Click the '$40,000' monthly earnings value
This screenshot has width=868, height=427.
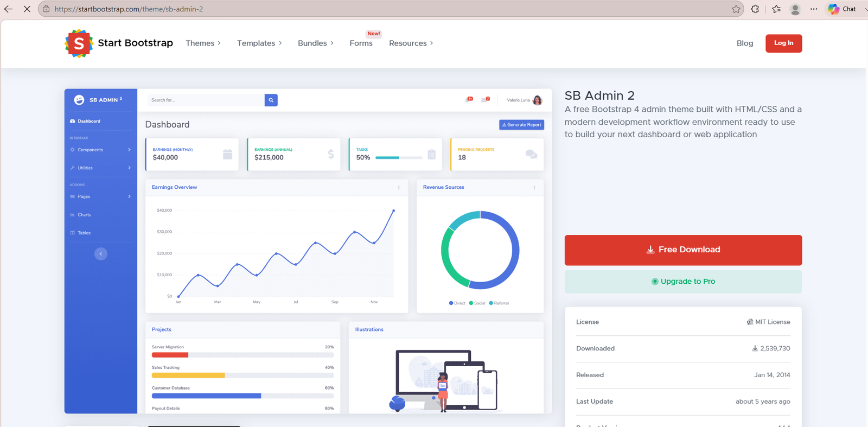[x=165, y=157]
